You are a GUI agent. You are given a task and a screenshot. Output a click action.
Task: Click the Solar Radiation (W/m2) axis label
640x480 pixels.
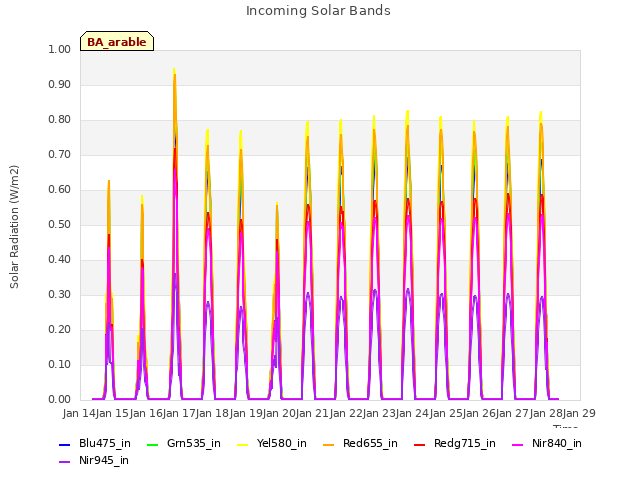14,227
